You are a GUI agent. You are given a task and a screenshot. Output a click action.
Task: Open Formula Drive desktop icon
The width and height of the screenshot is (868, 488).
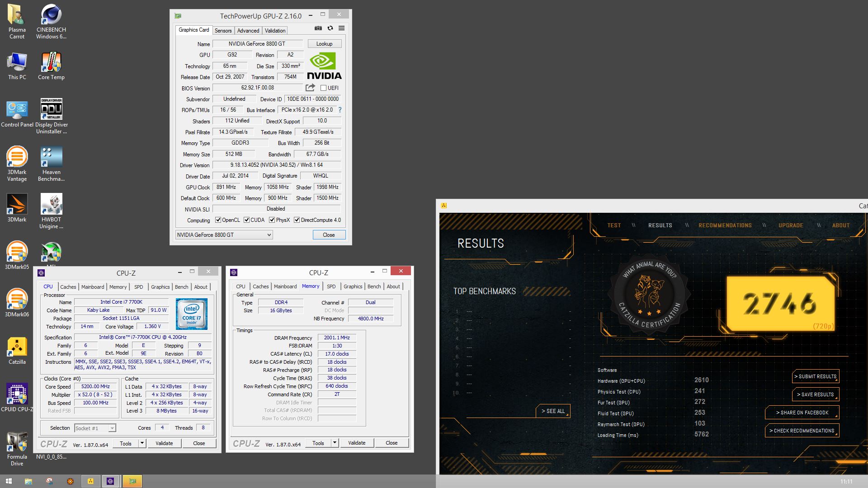pyautogui.click(x=17, y=449)
